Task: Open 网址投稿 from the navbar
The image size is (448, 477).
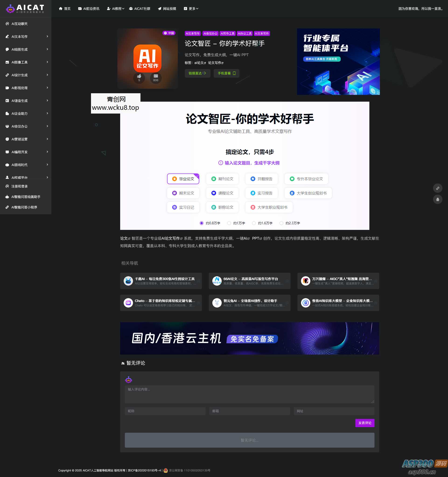Action: tap(167, 8)
